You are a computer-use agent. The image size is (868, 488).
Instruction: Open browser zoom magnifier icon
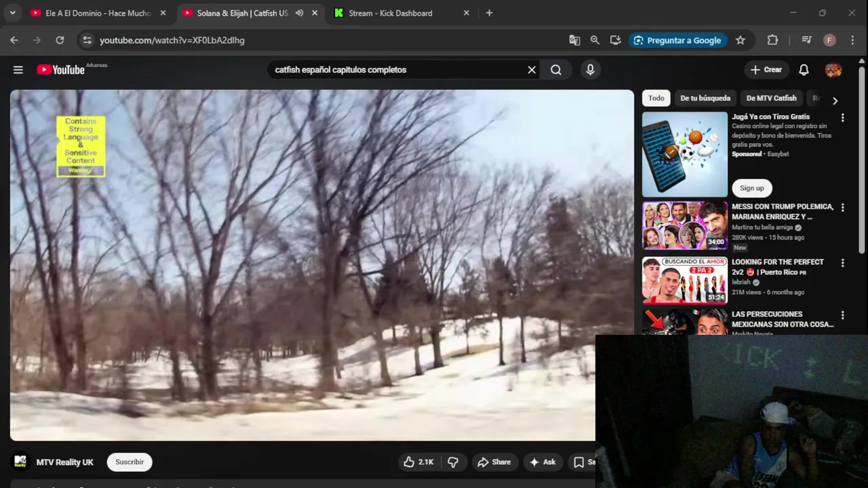(595, 40)
